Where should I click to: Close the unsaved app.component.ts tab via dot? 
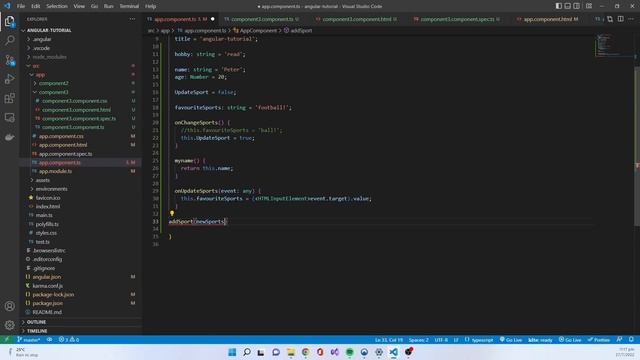click(x=213, y=19)
